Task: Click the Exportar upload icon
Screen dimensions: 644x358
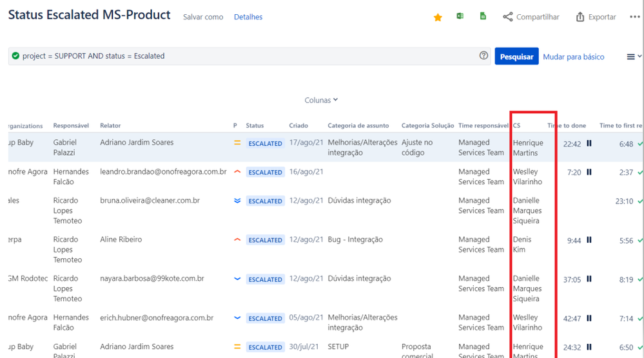Action: pyautogui.click(x=580, y=17)
